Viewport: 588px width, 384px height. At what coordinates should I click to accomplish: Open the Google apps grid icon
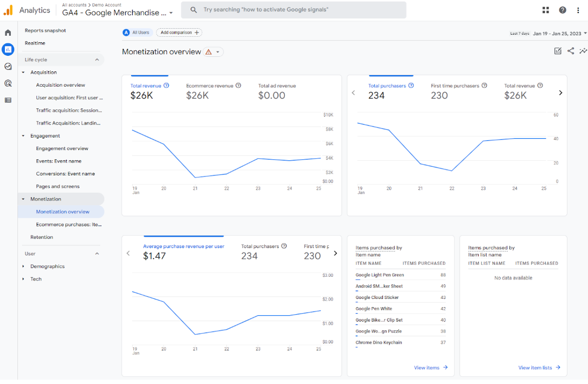546,10
